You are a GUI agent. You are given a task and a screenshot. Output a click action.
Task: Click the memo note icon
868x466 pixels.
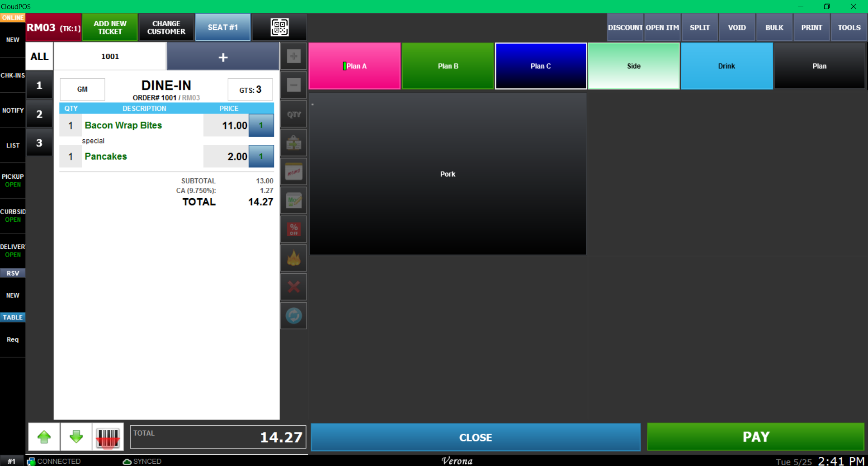pyautogui.click(x=293, y=172)
